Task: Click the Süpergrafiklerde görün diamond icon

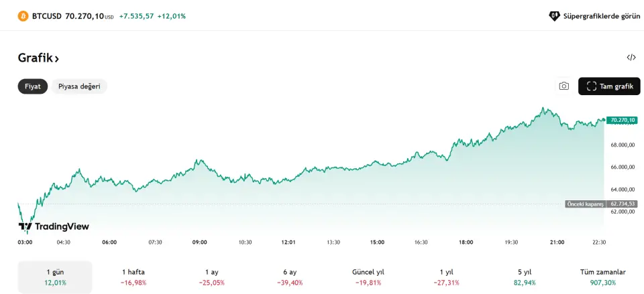Action: click(x=554, y=15)
